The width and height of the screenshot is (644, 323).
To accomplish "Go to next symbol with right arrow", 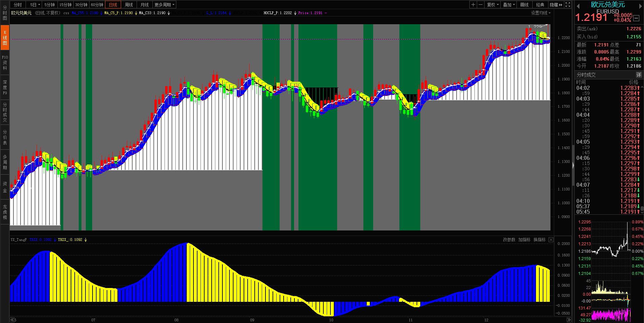I will click(x=640, y=6).
